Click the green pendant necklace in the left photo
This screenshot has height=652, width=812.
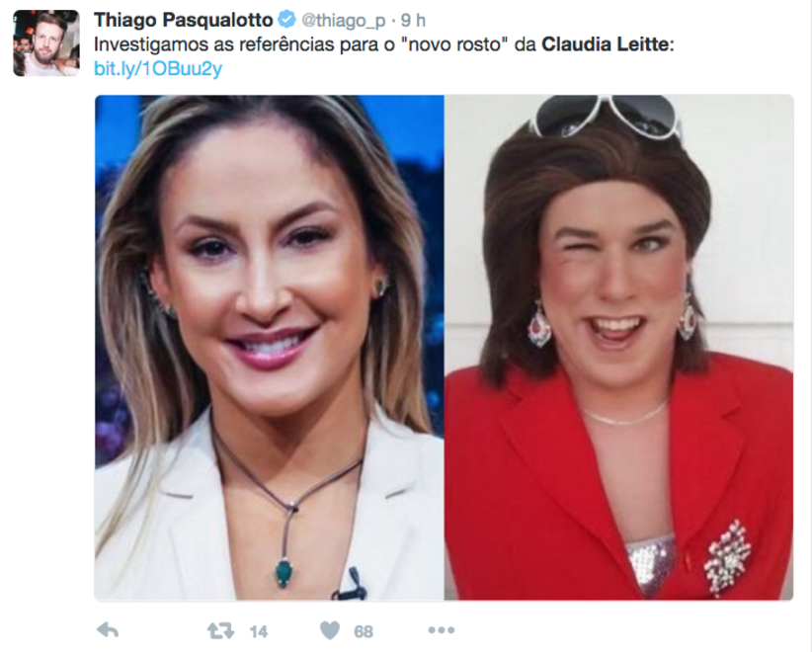(284, 572)
